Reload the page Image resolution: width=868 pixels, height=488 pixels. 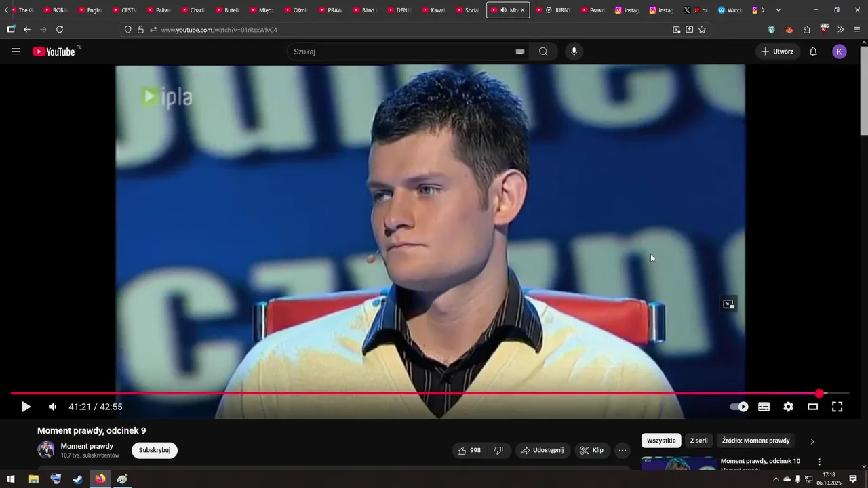(x=60, y=30)
